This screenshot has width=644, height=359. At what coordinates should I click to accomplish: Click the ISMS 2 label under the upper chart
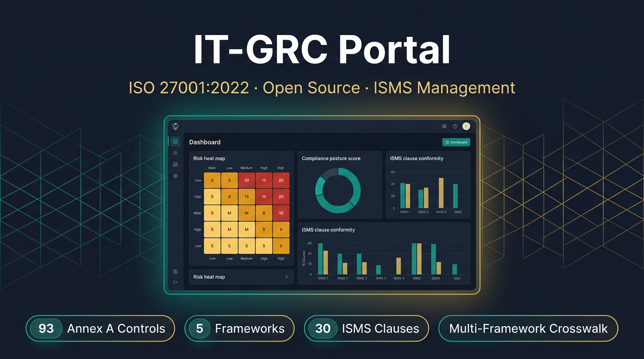point(423,212)
